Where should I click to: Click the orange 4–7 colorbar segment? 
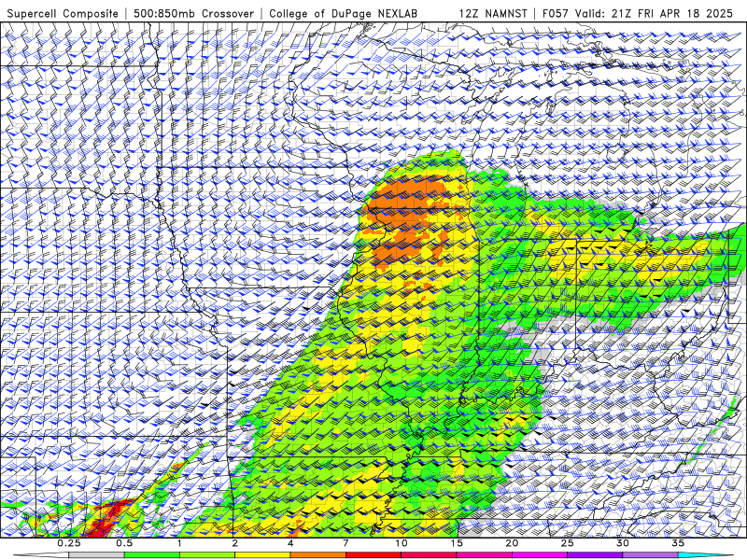click(317, 555)
